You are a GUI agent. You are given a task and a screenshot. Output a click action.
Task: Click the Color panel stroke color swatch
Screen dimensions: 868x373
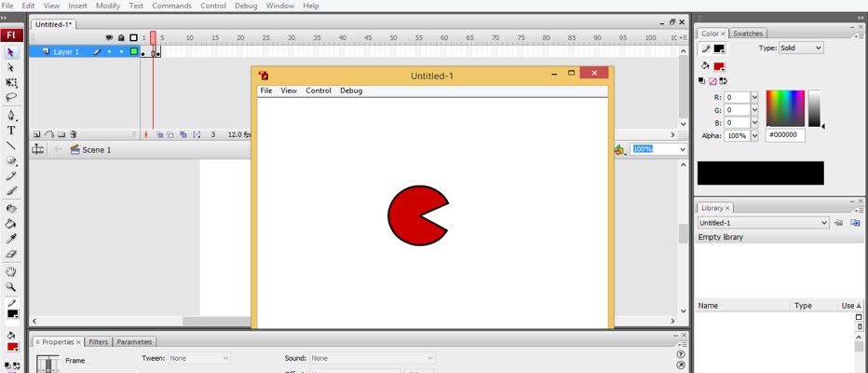pyautogui.click(x=719, y=48)
